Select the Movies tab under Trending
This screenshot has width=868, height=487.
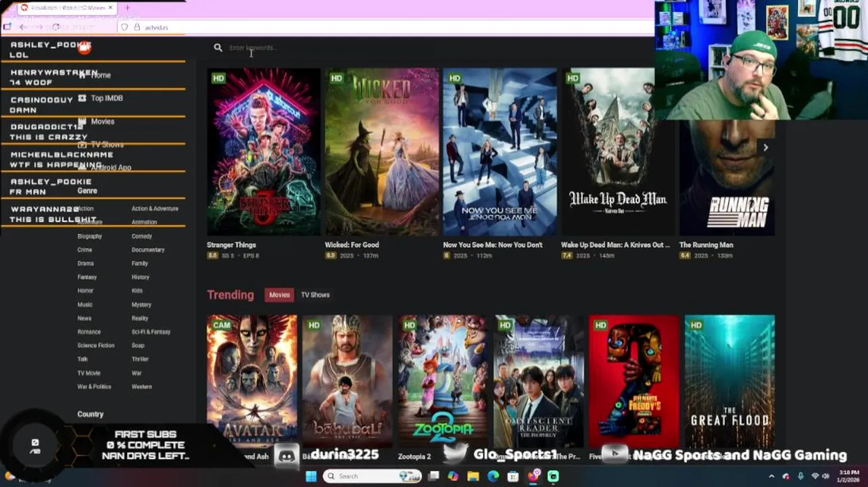pos(279,295)
